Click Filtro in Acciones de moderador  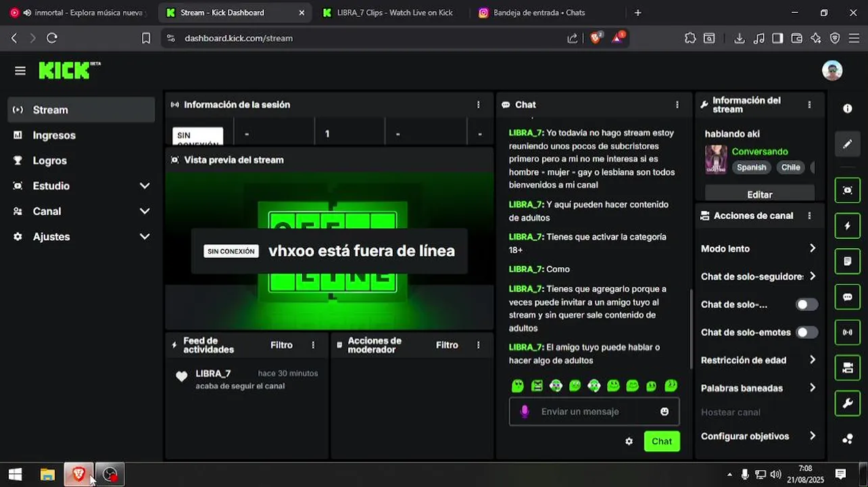pyautogui.click(x=447, y=345)
